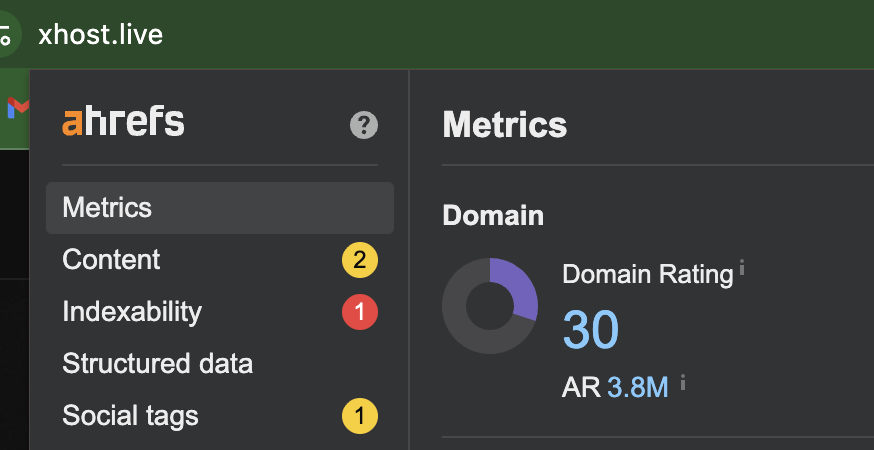Open the Gmail bookmark icon
The height and width of the screenshot is (450, 874).
pos(18,107)
